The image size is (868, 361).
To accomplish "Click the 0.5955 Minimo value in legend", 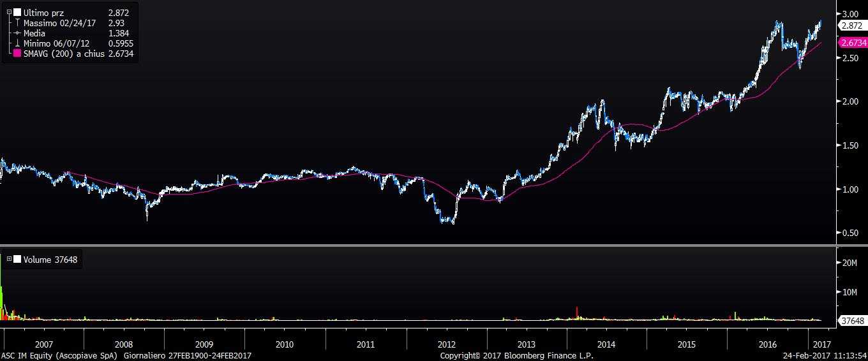I will 121,43.
